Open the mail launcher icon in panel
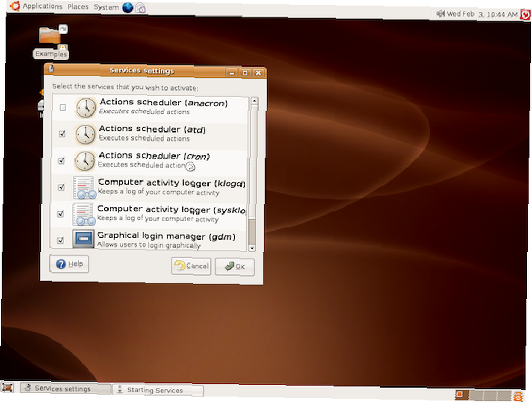The height and width of the screenshot is (403, 532). pos(140,8)
